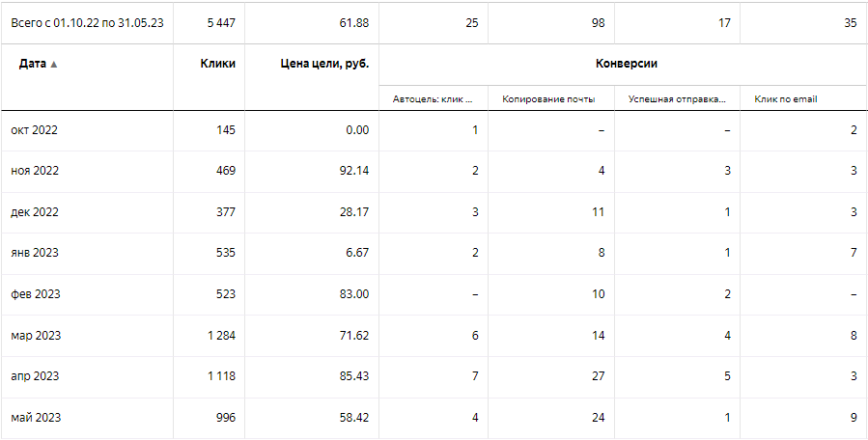Click the май 2023 row date
Viewport: 868px width, 440px height.
[x=36, y=418]
